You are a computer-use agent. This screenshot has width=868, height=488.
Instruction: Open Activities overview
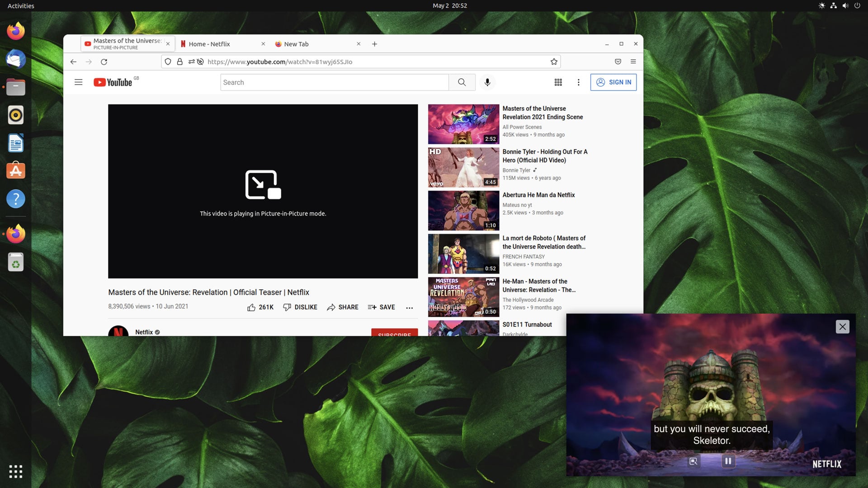click(x=21, y=6)
